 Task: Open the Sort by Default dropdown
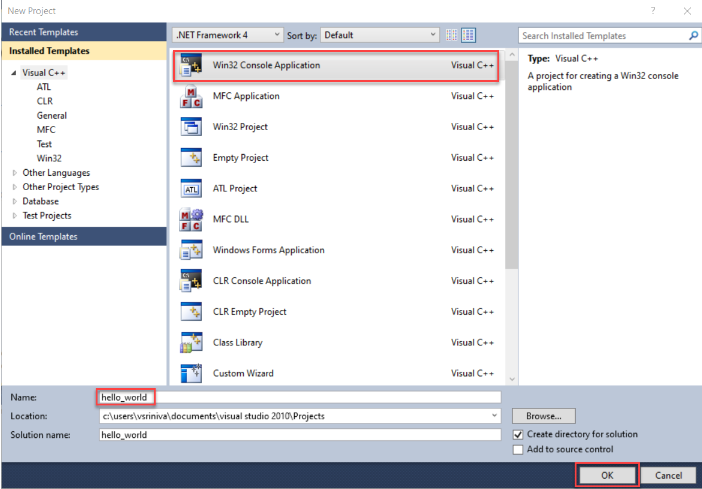pyautogui.click(x=380, y=35)
